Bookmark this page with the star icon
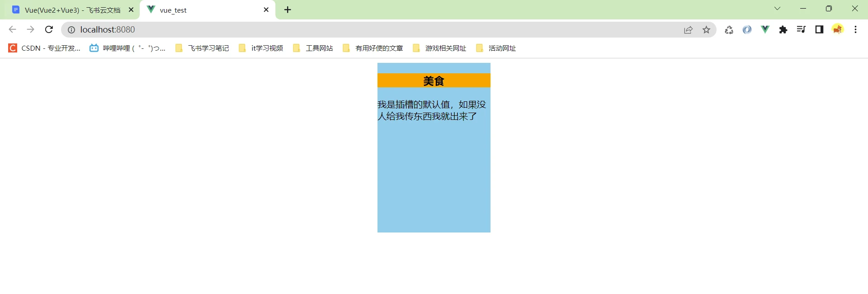868x294 pixels. point(706,30)
